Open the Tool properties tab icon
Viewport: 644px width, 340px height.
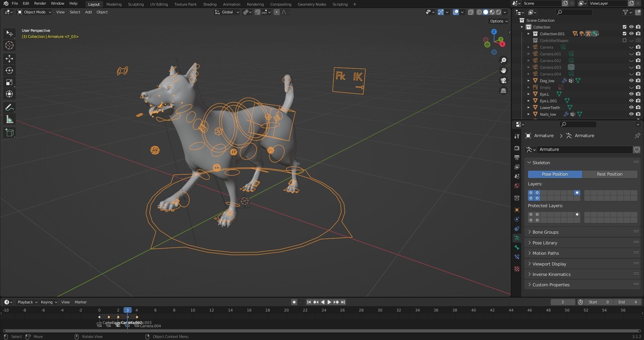(517, 136)
